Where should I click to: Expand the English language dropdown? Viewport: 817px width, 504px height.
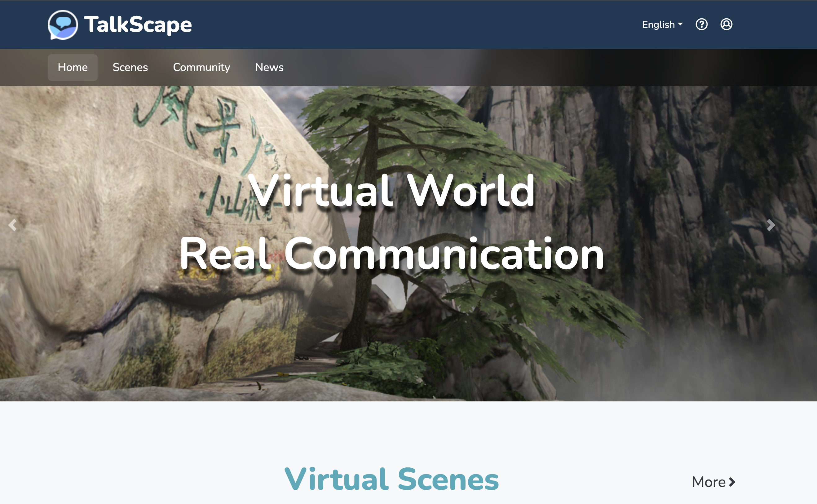659,25
